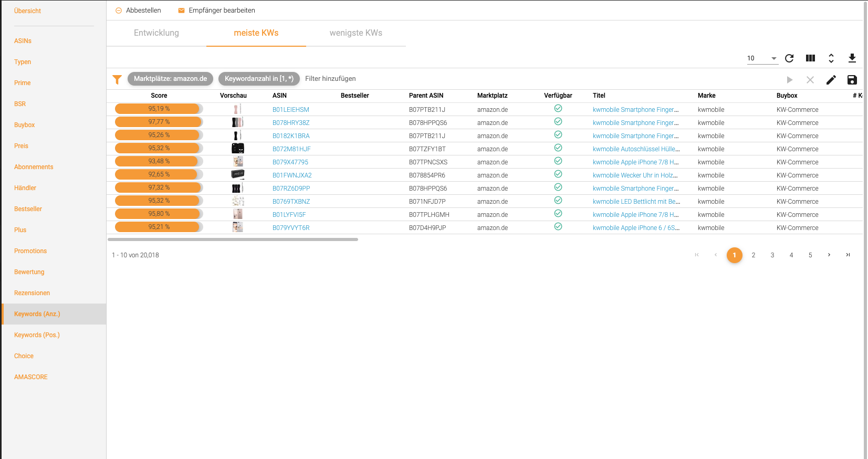Open the column chooser icon

click(810, 58)
